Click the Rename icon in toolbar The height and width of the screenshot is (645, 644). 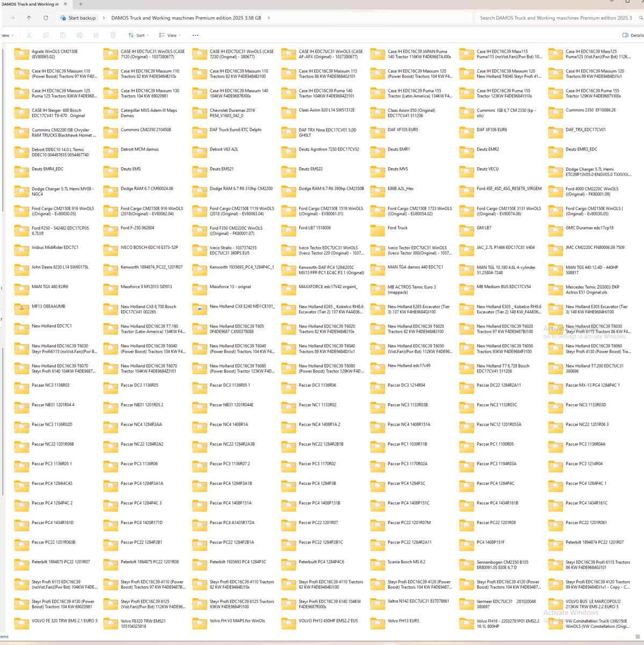[x=79, y=35]
